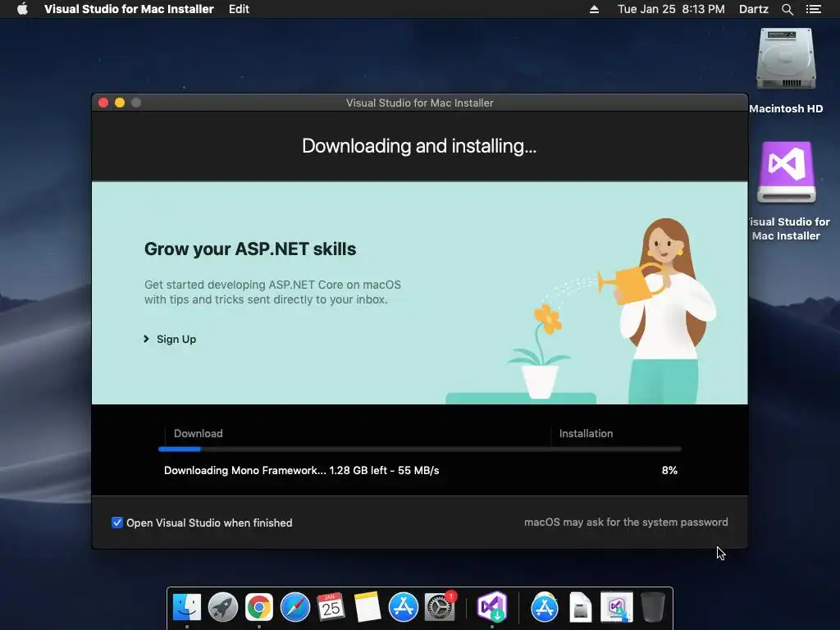Viewport: 840px width, 630px height.
Task: Open Visual Studio installer stack in dock
Action: point(617,607)
